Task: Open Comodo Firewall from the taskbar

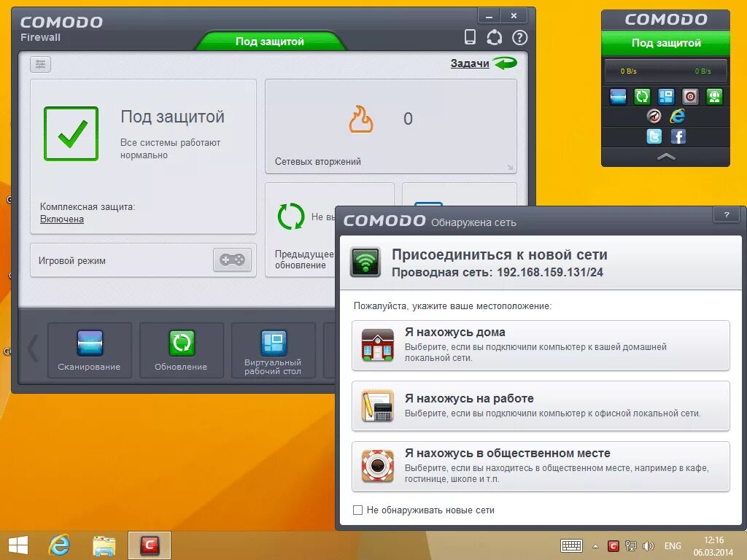Action: tap(149, 545)
